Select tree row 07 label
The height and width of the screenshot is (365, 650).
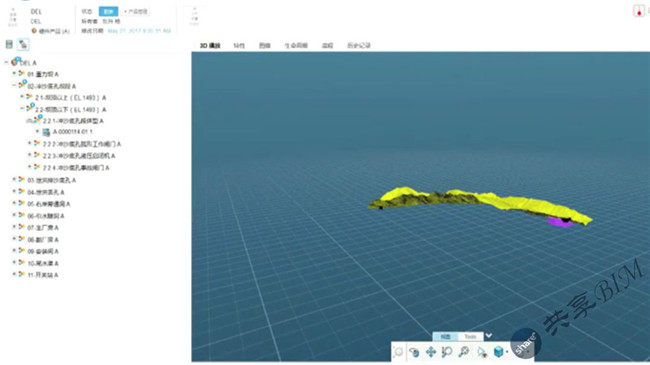coord(43,228)
